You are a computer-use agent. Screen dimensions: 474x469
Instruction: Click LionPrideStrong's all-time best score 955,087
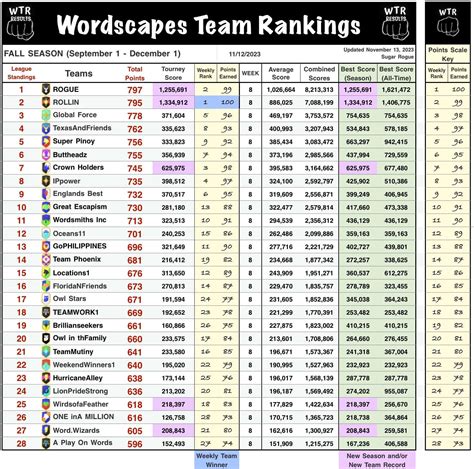pyautogui.click(x=396, y=391)
